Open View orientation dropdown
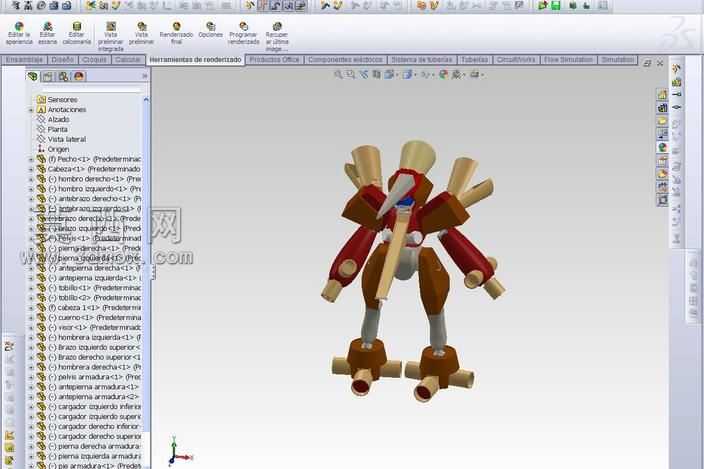Screen dimensions: 704x469 click(x=391, y=75)
